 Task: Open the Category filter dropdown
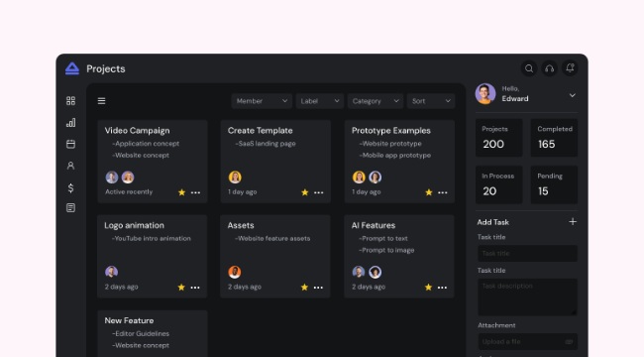pos(376,101)
